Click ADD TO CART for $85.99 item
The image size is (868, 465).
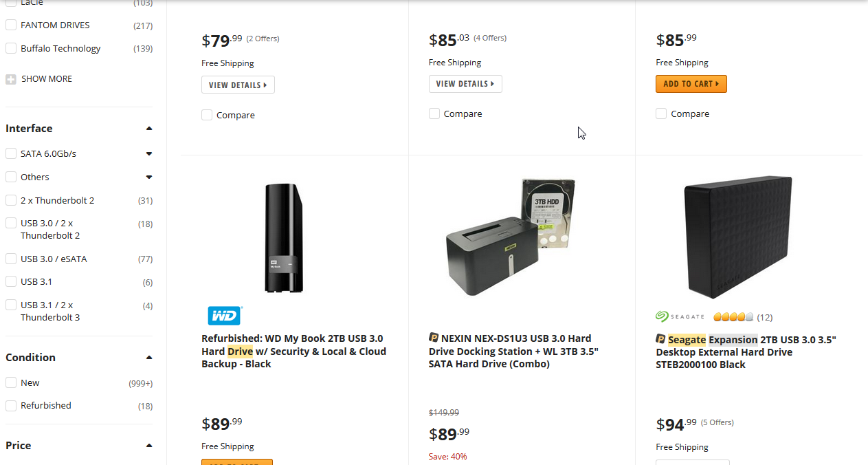(691, 84)
